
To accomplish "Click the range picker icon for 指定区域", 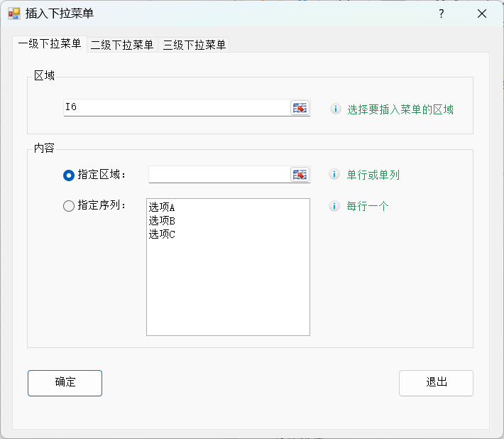I will (300, 175).
